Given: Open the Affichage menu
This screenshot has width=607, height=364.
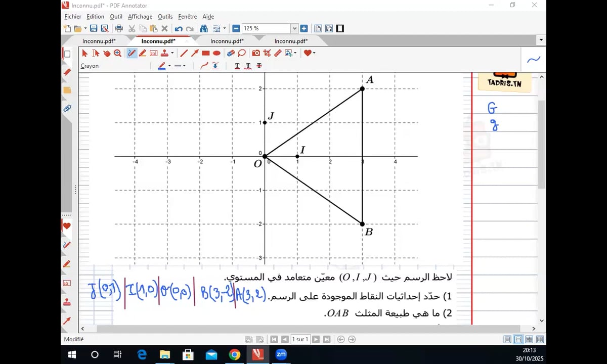Looking at the screenshot, I should coord(140,17).
